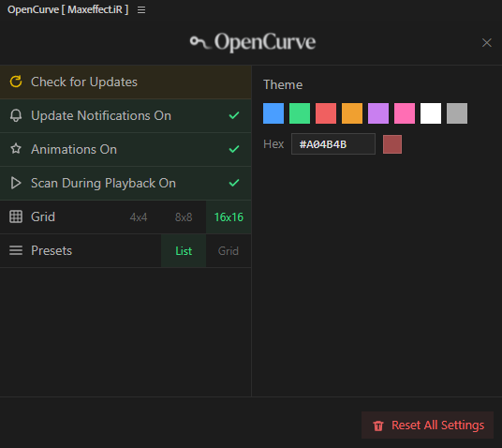Image resolution: width=502 pixels, height=448 pixels.
Task: Choose the white theme swatch
Action: click(x=431, y=113)
